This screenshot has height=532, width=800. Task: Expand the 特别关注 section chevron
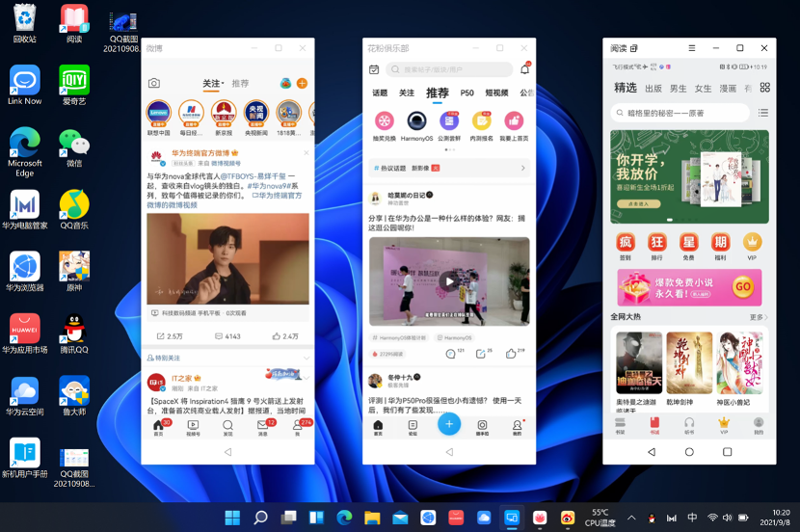tap(307, 359)
